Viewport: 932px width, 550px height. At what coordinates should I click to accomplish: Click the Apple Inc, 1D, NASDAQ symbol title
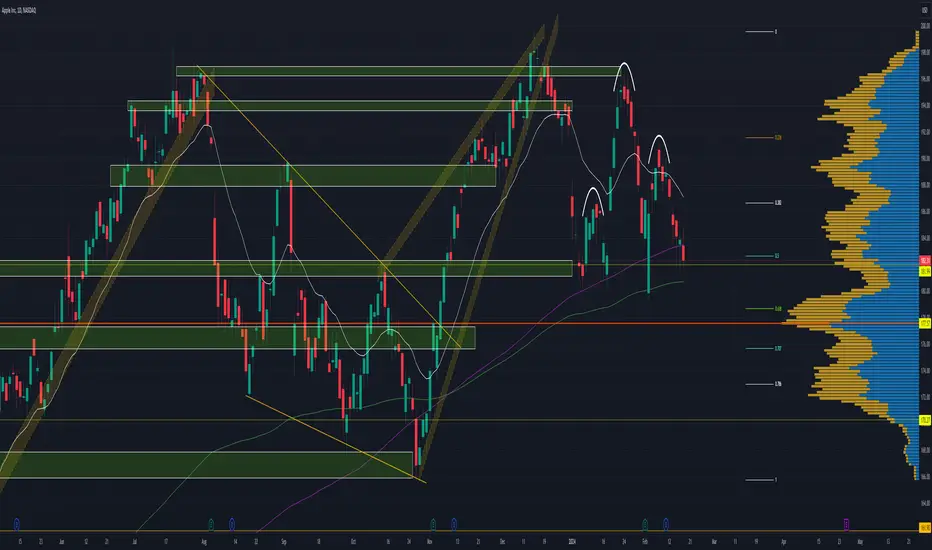click(19, 10)
